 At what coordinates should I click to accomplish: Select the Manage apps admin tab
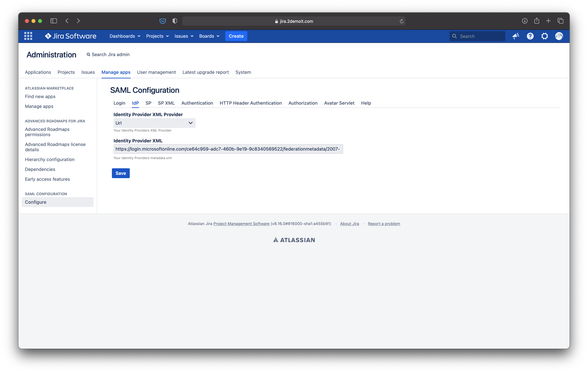[116, 72]
